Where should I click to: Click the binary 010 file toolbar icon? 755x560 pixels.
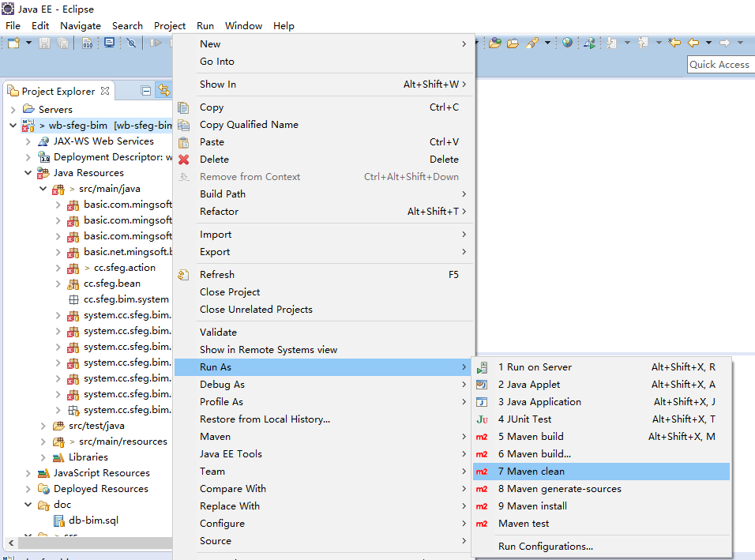point(87,43)
